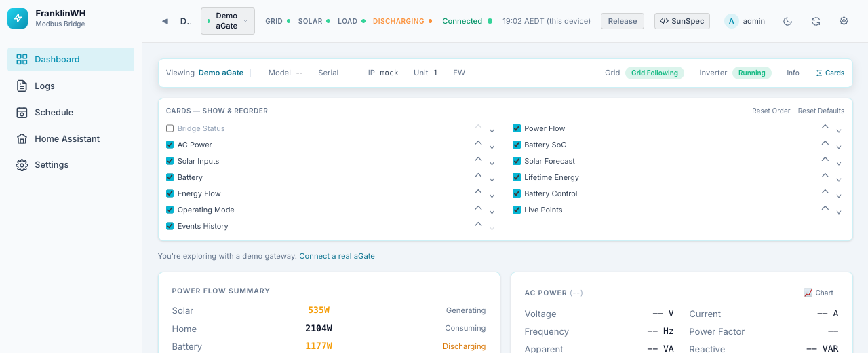Move AC Power card down
This screenshot has width=868, height=353.
pyautogui.click(x=492, y=147)
